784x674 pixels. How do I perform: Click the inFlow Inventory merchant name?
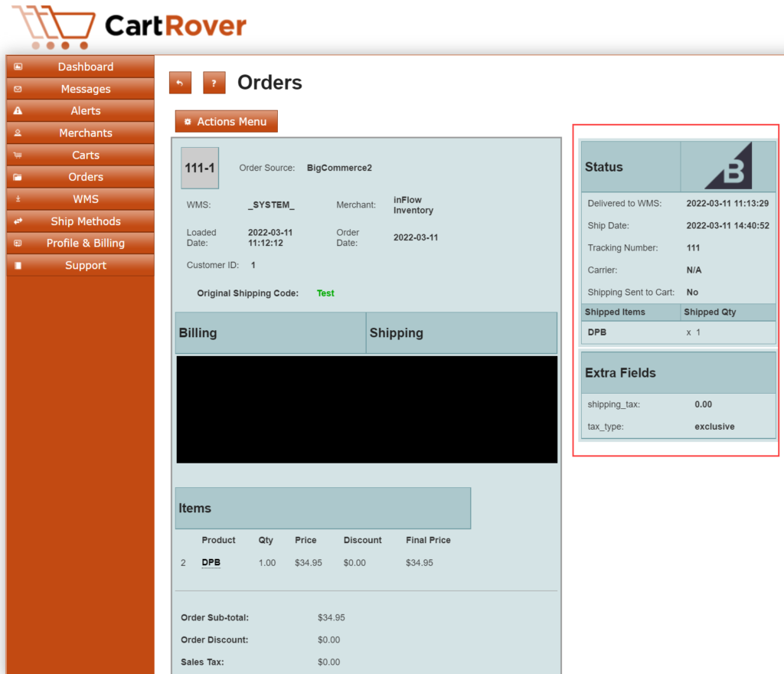point(413,205)
